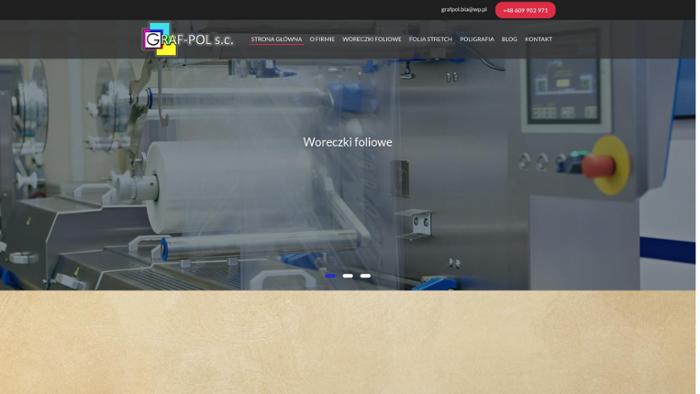Go to the O Firmie page
Screen dimensions: 700x394
[x=322, y=39]
